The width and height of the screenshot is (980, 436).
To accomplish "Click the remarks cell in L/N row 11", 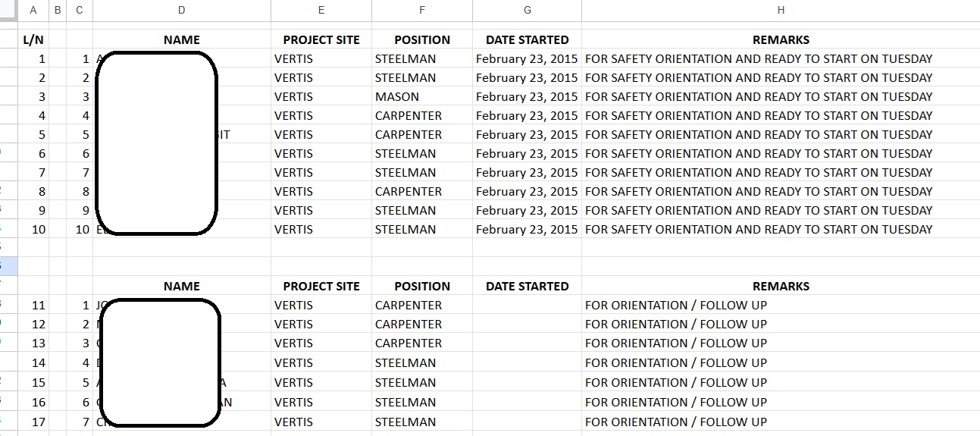I will [x=781, y=306].
